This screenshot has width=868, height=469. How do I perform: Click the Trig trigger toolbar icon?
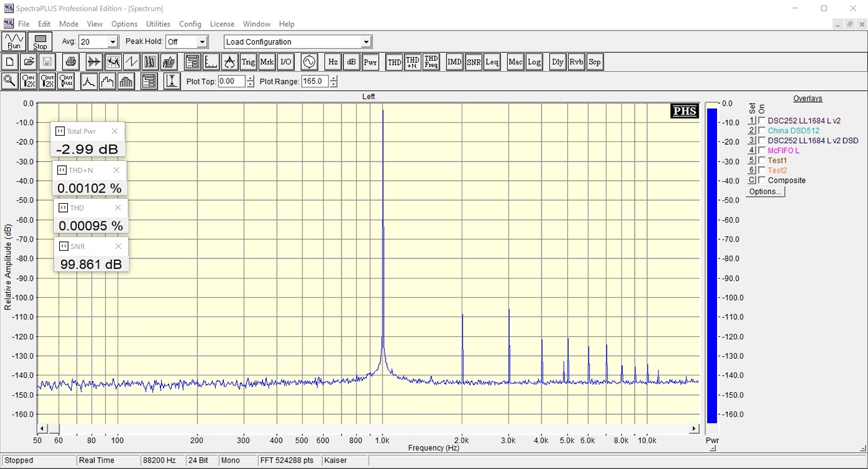248,62
